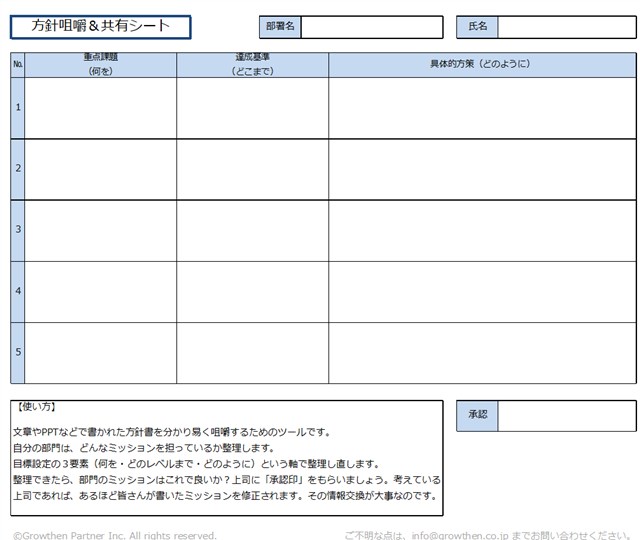Select the 方針咀嚼＆共有シート title box
Screen dimensions: 640x540
coord(101,27)
